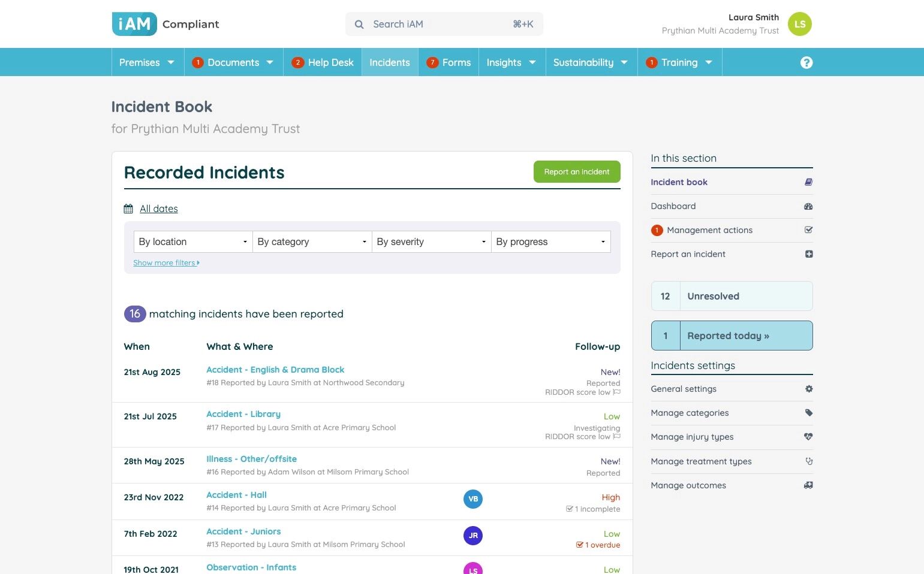Open Accident - English & Drama Block incident

(275, 370)
